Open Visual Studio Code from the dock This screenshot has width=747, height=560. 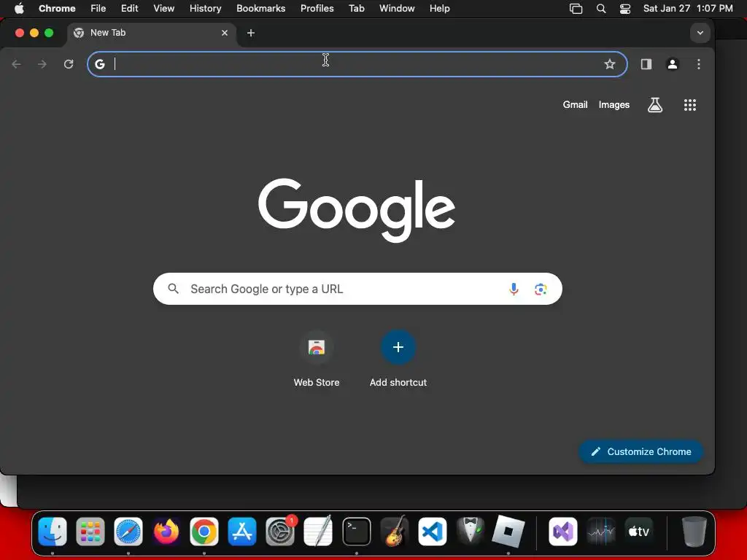(432, 532)
